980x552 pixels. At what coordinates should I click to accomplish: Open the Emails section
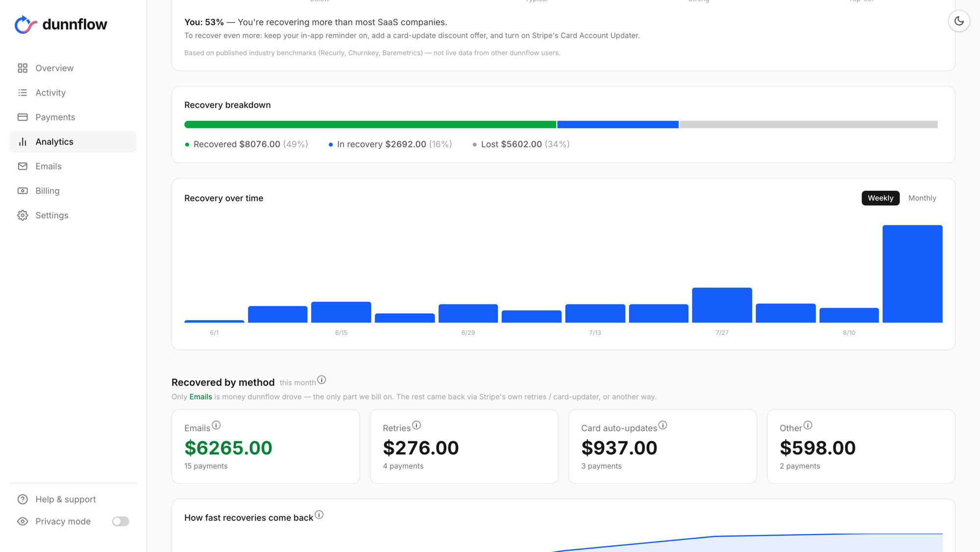tap(73, 166)
